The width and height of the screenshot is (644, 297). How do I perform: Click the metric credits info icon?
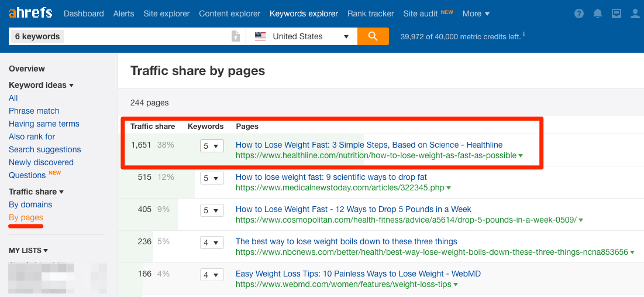pos(524,36)
